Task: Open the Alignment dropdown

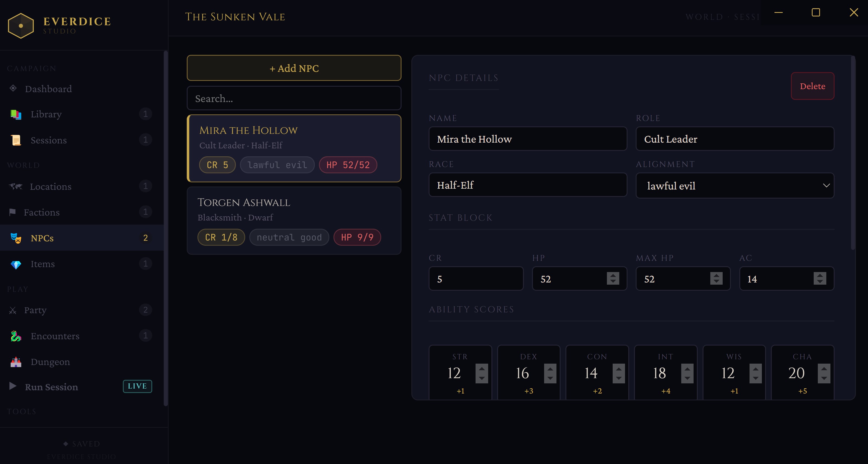Action: click(734, 186)
